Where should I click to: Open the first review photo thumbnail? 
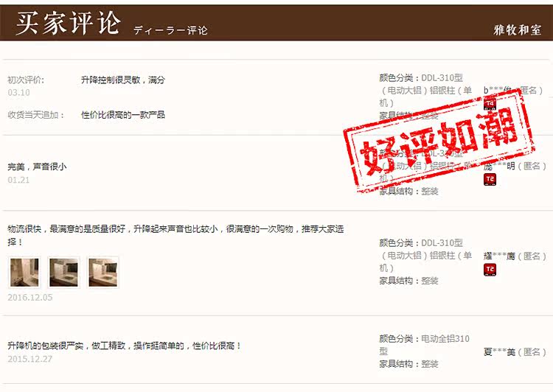click(x=24, y=272)
